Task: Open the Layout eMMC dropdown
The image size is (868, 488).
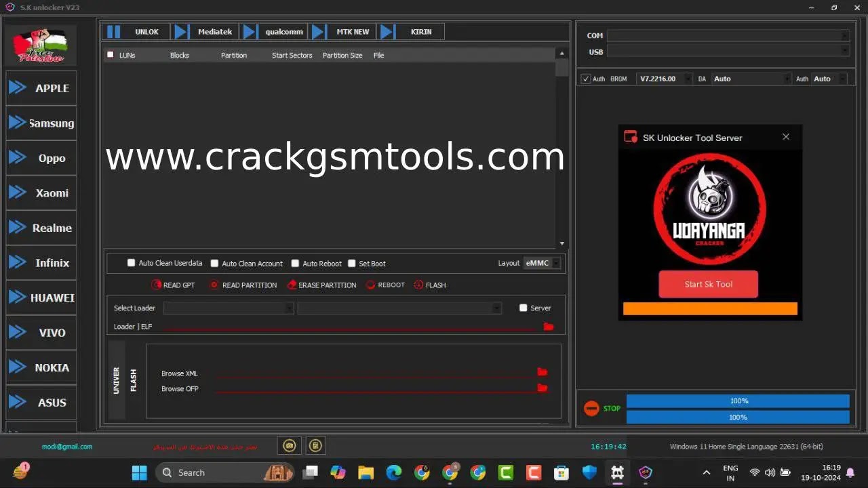Action: click(x=542, y=263)
